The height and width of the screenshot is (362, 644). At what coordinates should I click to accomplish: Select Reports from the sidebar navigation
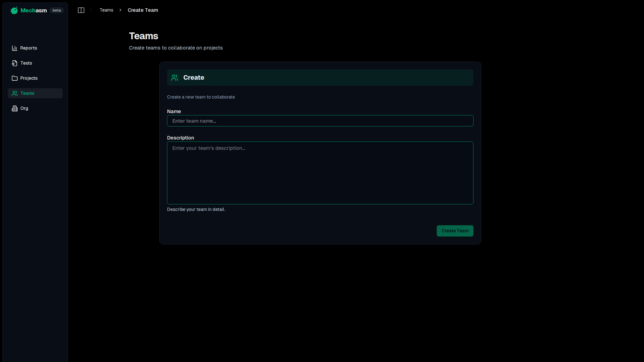click(x=28, y=48)
